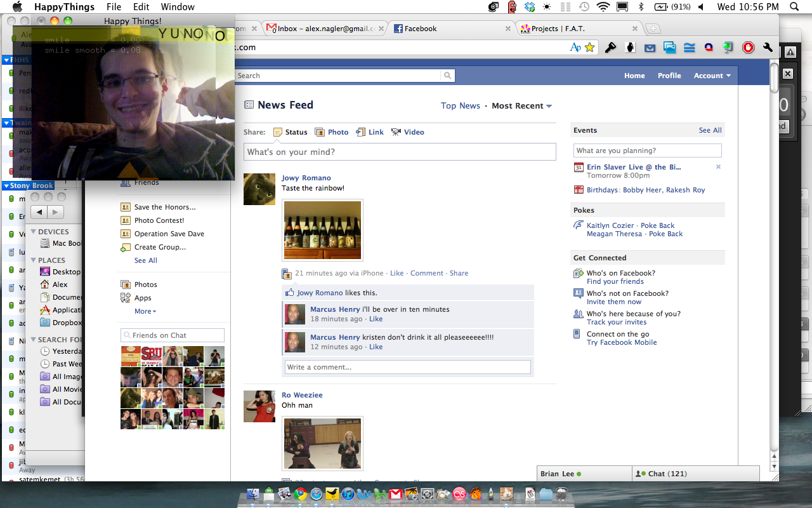Screen dimensions: 812x508
Task: Click the green monitor extension icon
Action: (728, 47)
